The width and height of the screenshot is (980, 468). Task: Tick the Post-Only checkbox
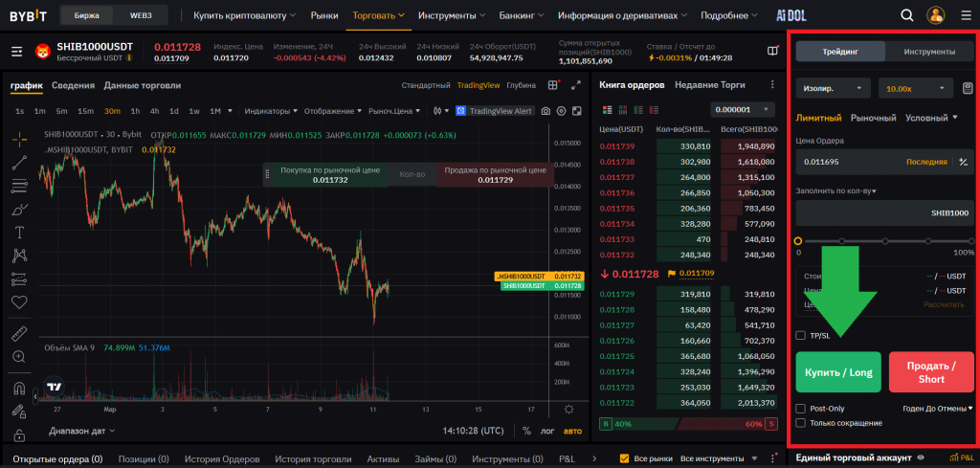[801, 409]
